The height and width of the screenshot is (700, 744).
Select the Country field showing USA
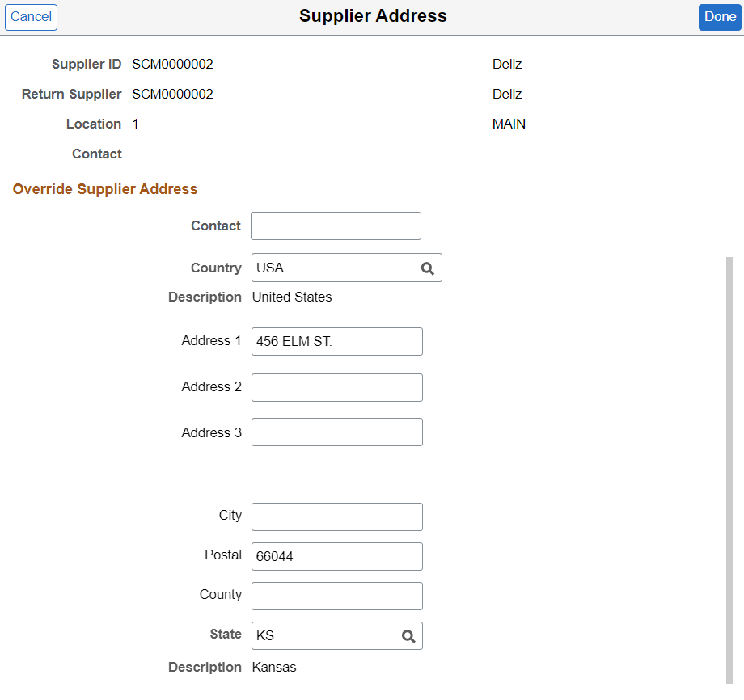click(332, 268)
